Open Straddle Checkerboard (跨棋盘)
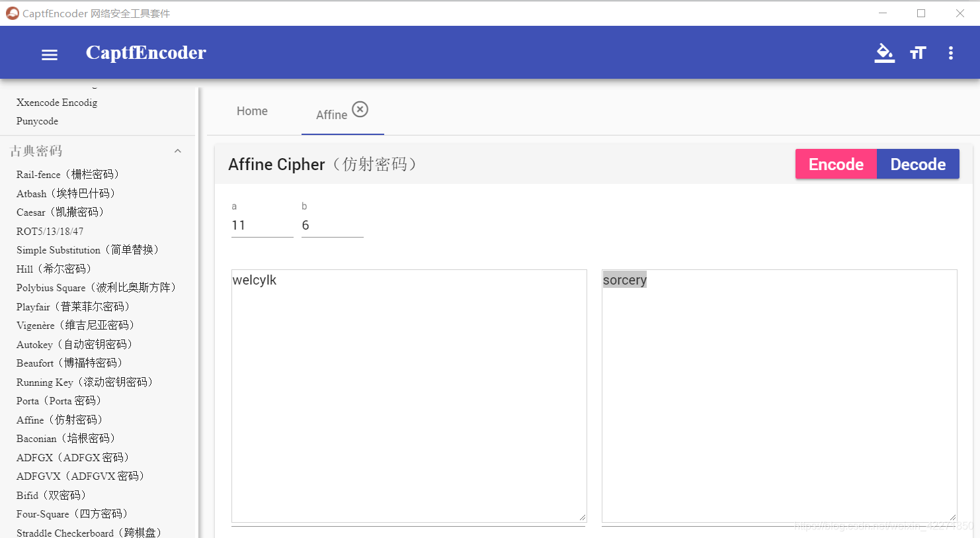The image size is (980, 538). [x=89, y=533]
